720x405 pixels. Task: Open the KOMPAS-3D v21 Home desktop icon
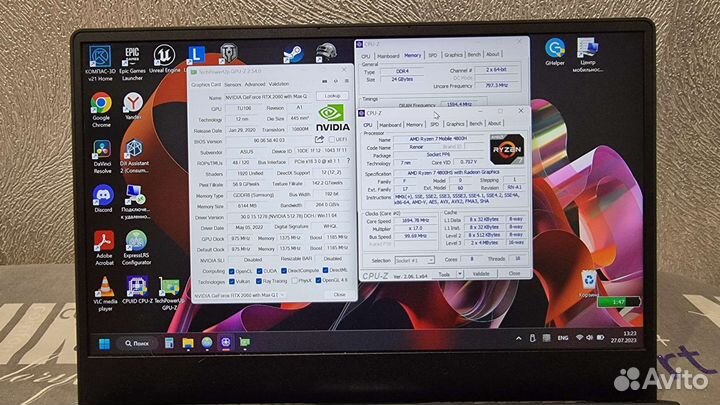pos(100,63)
